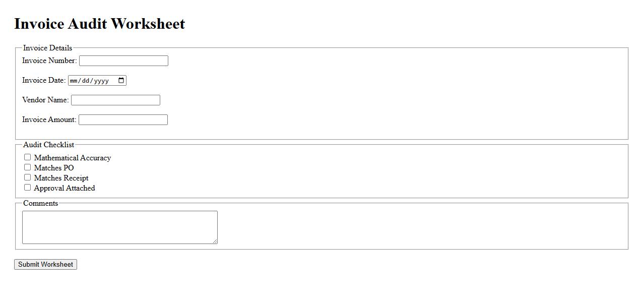
Task: Open the calendar picker in Invoice Date
Action: point(121,81)
